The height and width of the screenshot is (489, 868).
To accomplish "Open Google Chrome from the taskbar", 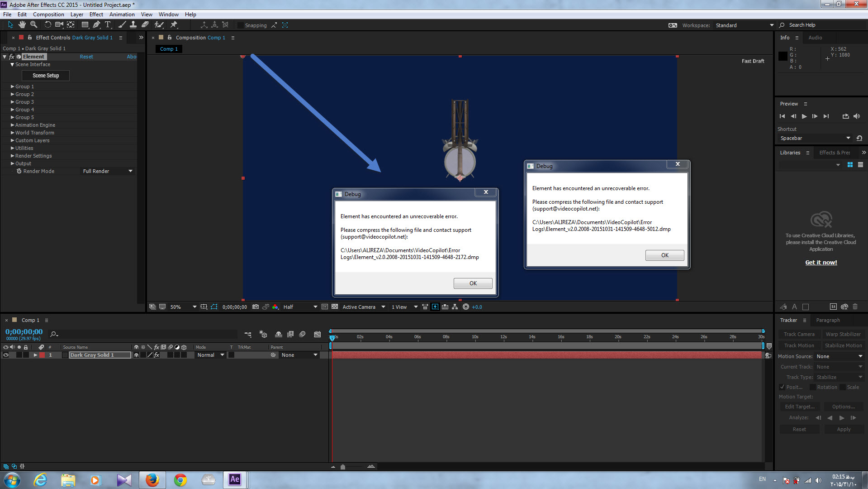I will 180,479.
